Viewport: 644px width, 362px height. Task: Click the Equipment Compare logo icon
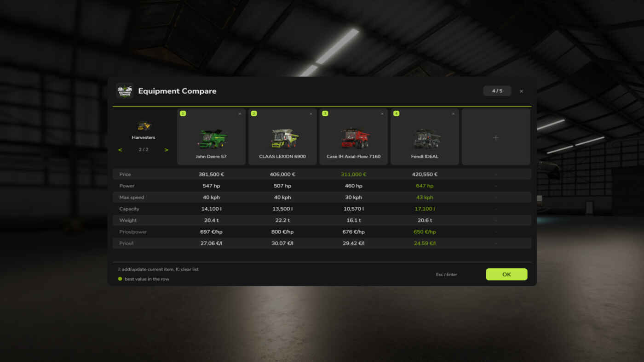point(125,91)
